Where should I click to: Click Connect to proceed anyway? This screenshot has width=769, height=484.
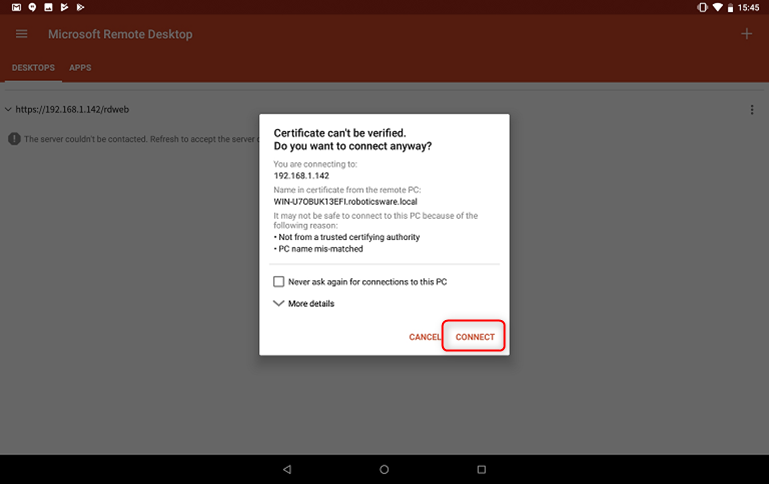point(475,337)
